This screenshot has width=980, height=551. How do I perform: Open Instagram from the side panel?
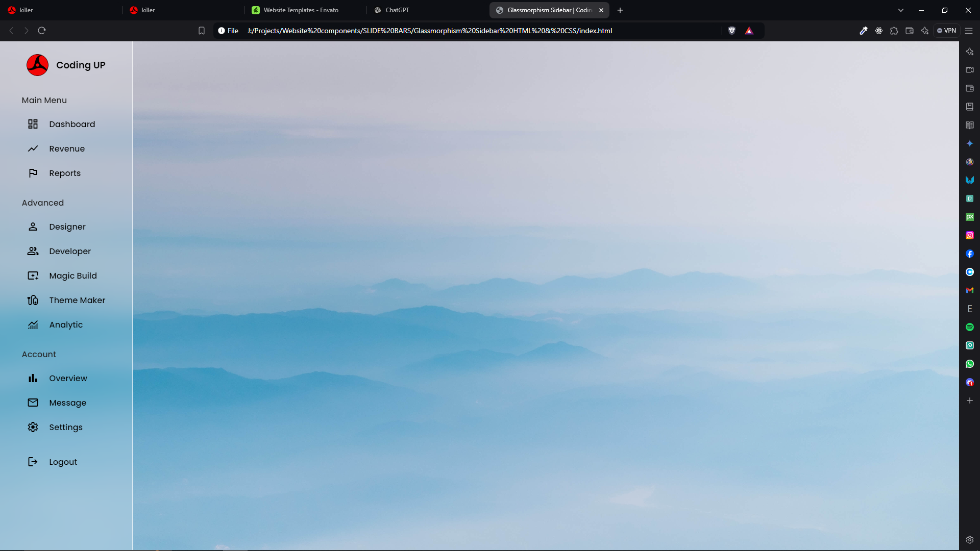(970, 235)
